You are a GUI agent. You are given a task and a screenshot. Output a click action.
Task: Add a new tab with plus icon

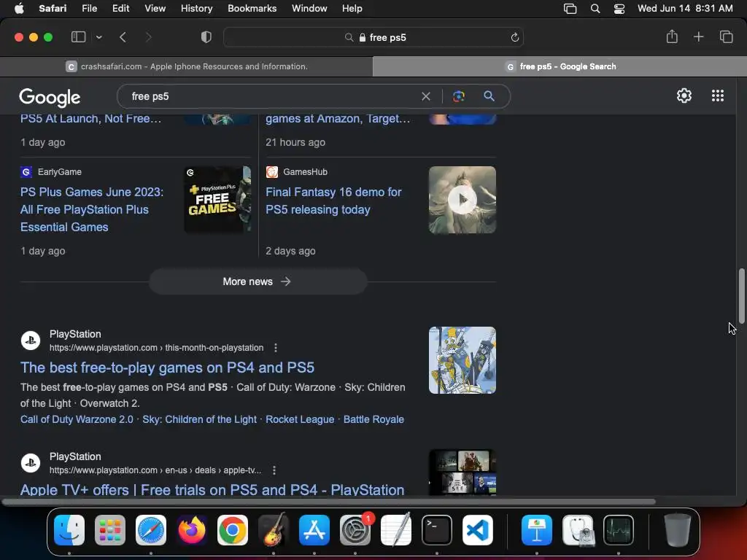point(698,36)
